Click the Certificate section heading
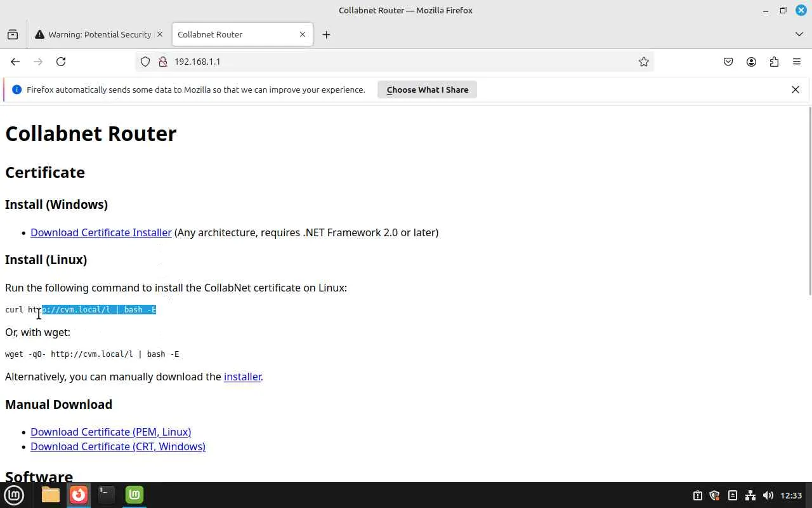Viewport: 812px width, 508px height. click(45, 173)
